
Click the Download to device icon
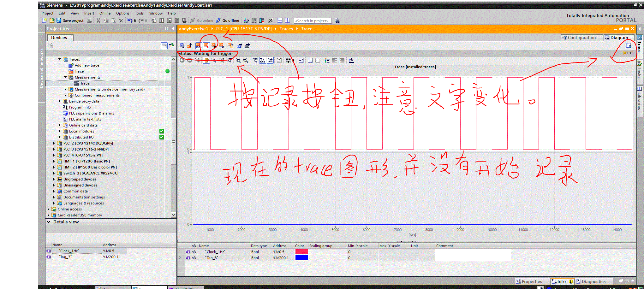(x=162, y=21)
